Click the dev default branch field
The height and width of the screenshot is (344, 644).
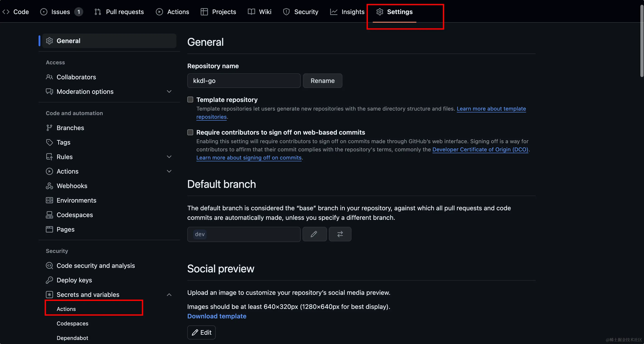(x=244, y=234)
